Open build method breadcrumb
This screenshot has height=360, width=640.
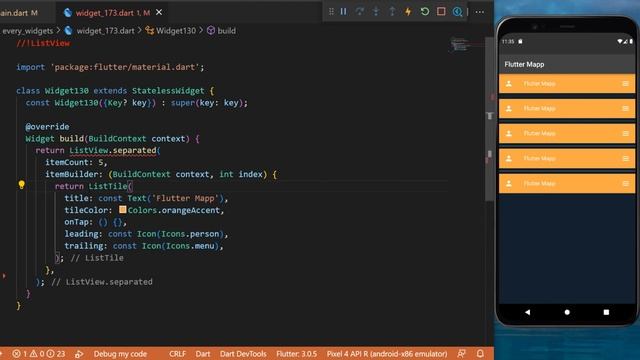click(221, 31)
